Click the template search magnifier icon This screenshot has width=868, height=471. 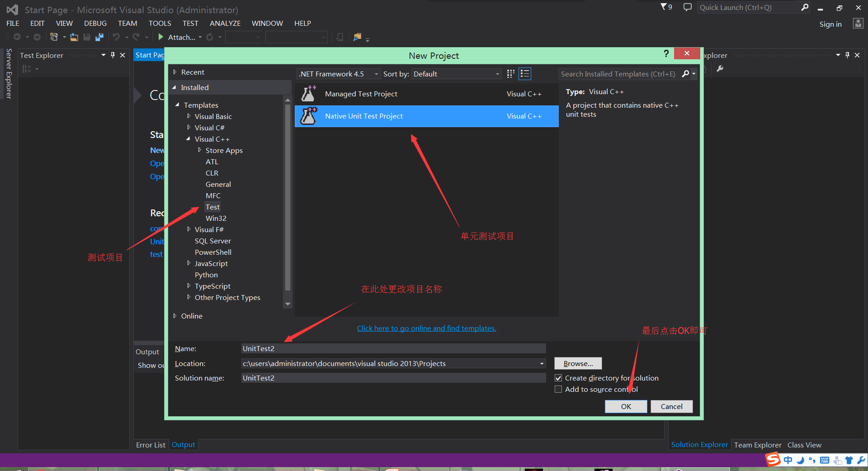[686, 74]
